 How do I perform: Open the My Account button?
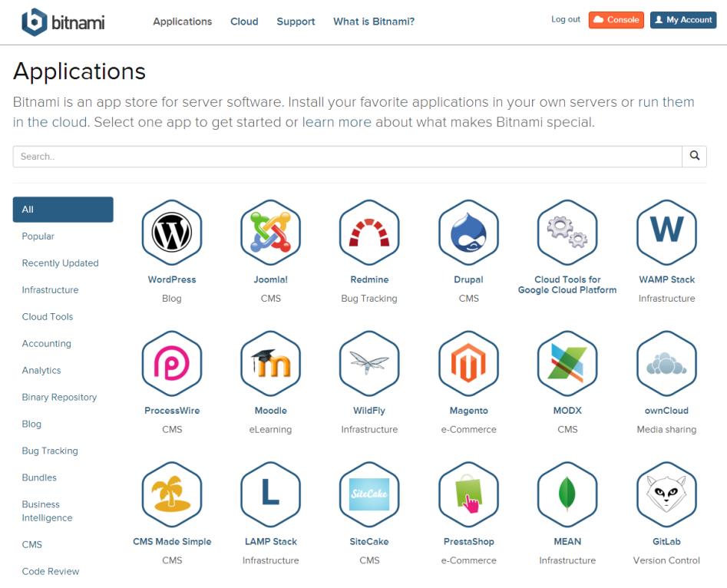(x=683, y=20)
